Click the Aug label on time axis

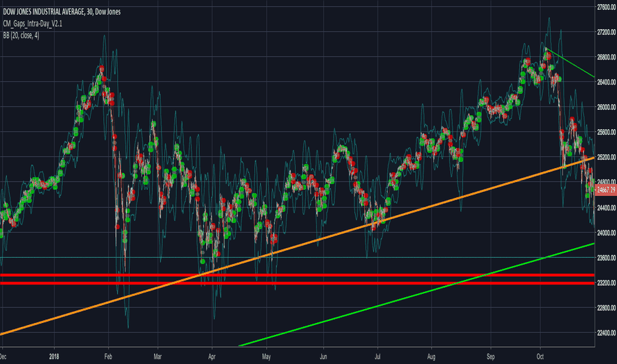(431, 357)
